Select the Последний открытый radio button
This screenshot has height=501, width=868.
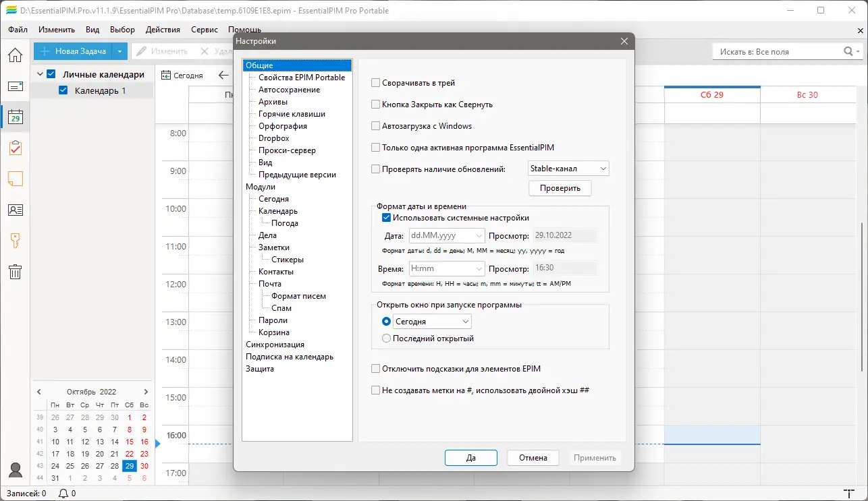pyautogui.click(x=387, y=338)
